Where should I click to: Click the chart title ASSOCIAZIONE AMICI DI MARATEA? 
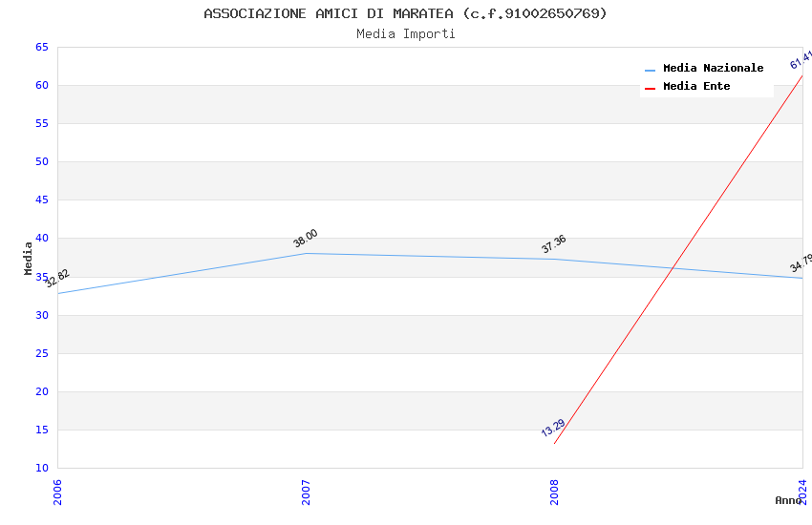click(x=405, y=13)
